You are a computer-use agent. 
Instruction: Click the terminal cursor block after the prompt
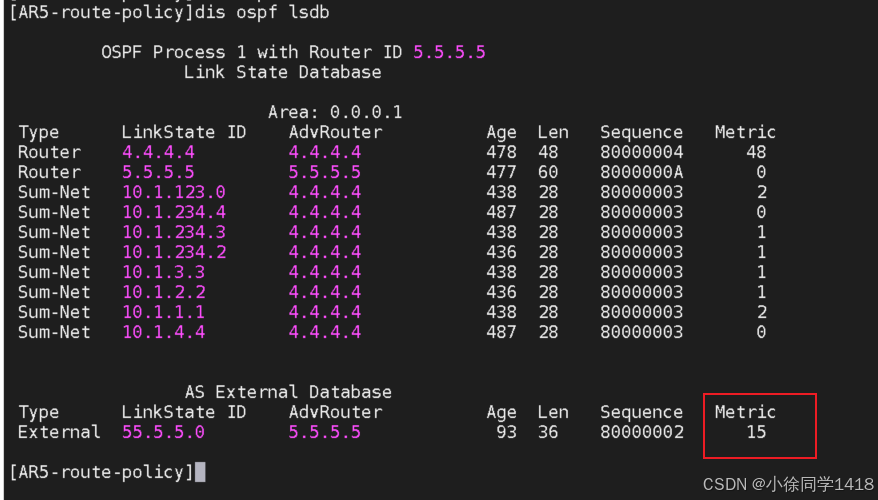tap(200, 472)
